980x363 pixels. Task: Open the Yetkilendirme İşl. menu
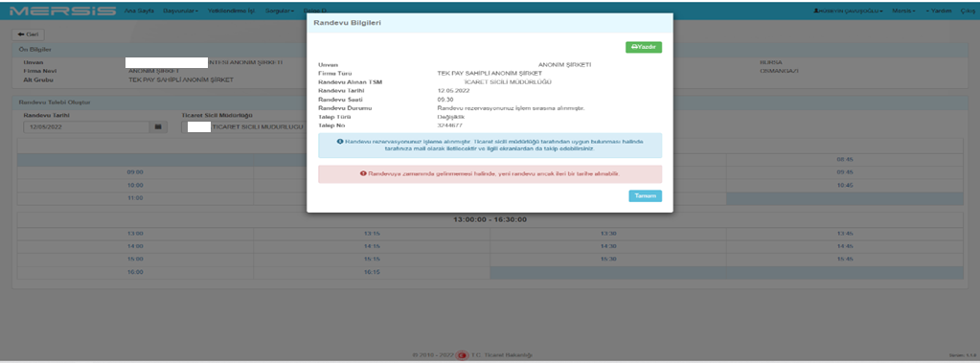[x=231, y=11]
